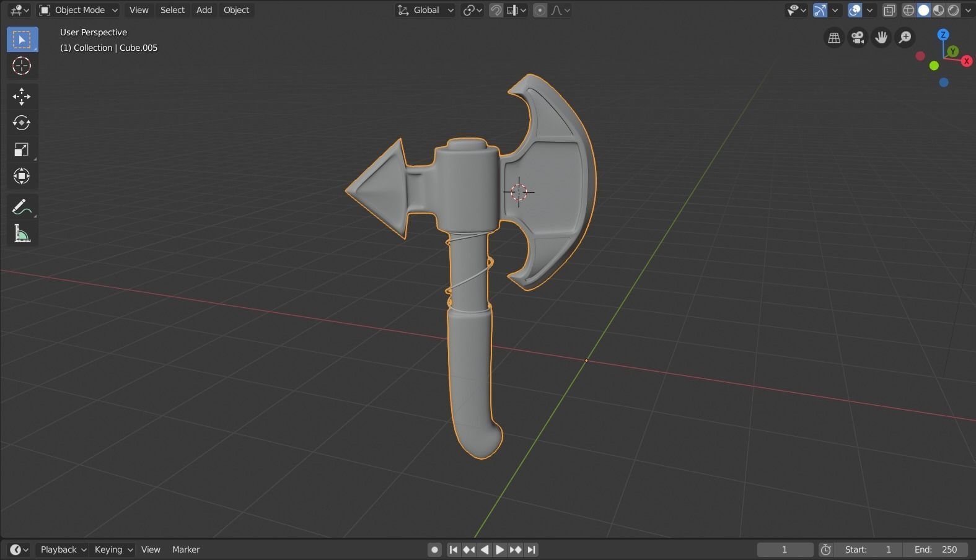Open the gizmo options dropdown arrow
The image size is (976, 560).
(x=835, y=10)
